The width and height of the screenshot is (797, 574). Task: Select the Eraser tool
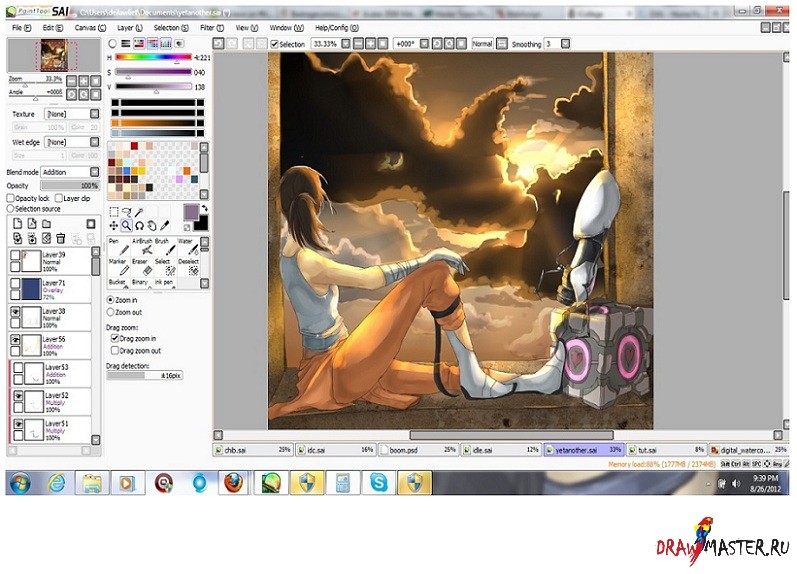point(142,267)
